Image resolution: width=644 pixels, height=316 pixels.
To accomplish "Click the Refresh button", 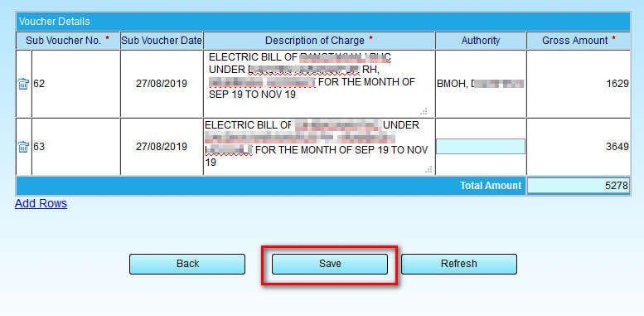I will point(459,264).
